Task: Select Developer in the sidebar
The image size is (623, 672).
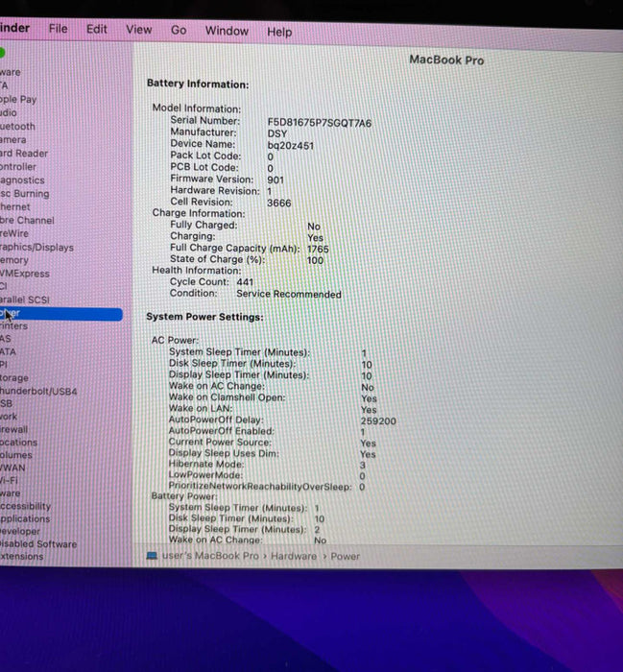Action: 20,531
